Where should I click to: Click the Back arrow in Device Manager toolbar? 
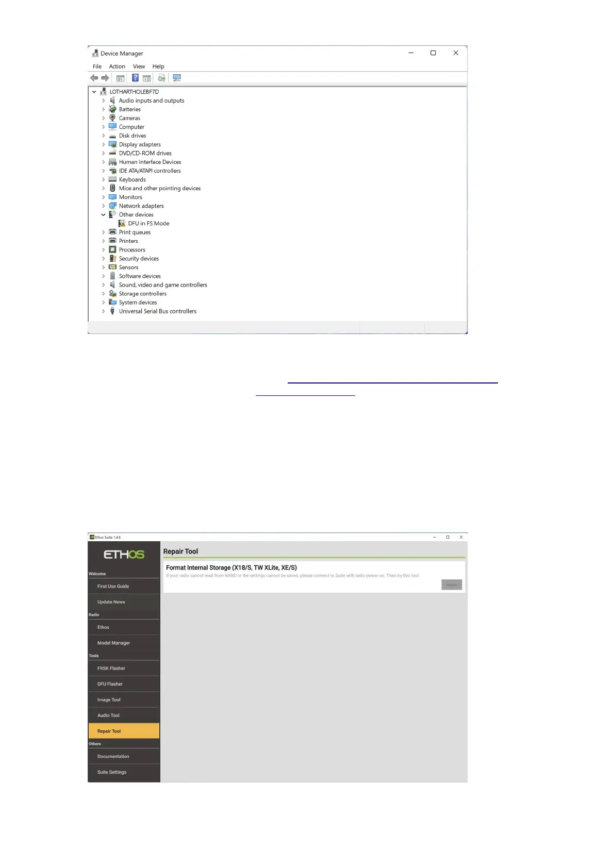point(94,78)
